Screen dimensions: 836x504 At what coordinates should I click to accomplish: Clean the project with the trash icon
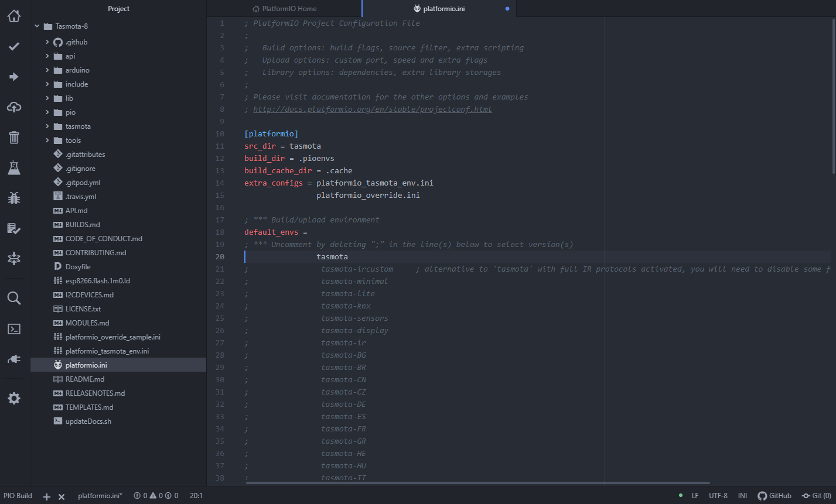14,138
